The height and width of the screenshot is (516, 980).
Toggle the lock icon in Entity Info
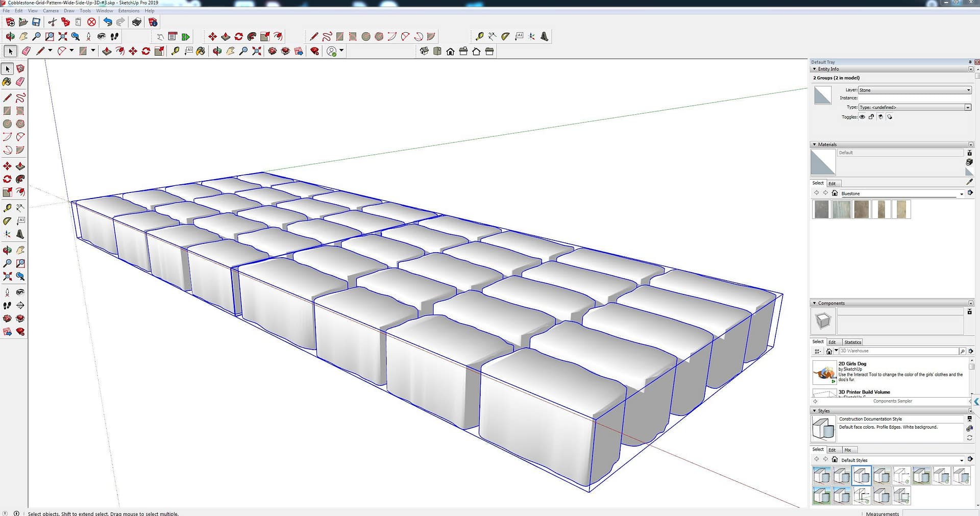[871, 117]
